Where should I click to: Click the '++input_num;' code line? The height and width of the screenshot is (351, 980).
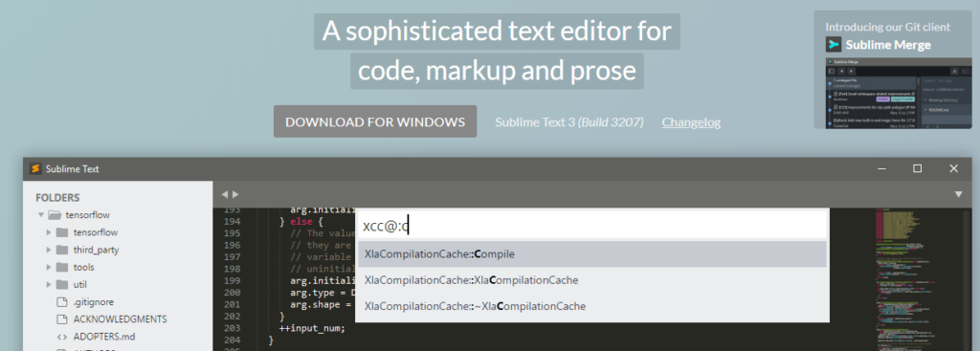[312, 328]
